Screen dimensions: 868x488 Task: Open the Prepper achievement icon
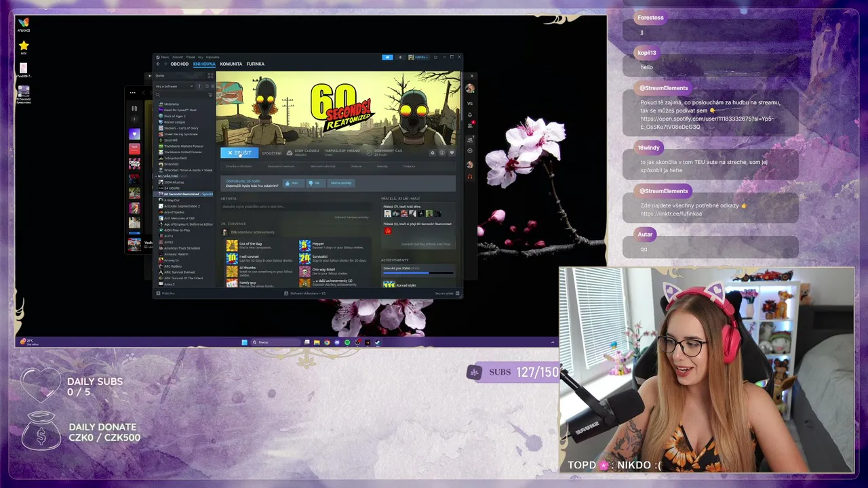[x=305, y=245]
